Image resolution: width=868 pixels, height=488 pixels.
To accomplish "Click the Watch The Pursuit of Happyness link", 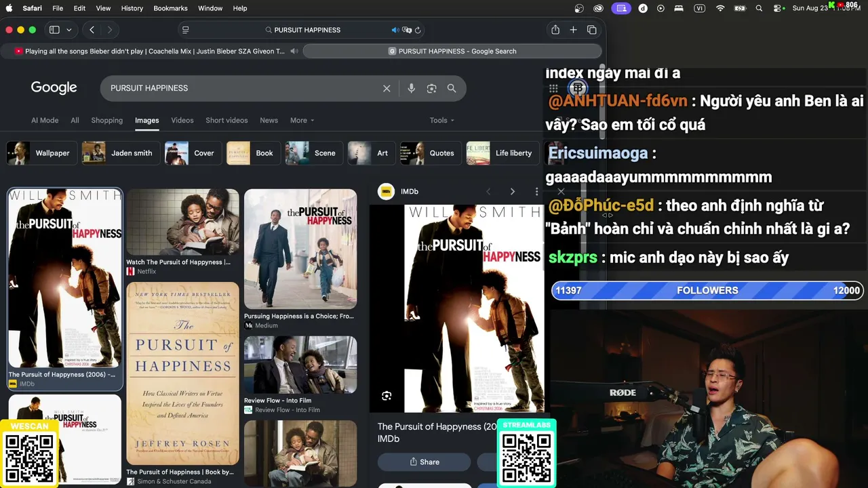I will coord(178,262).
